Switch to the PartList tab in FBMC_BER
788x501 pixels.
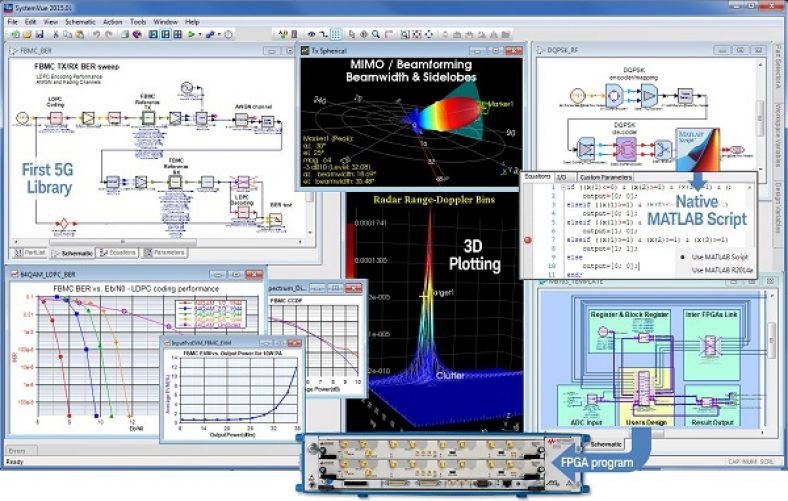pyautogui.click(x=30, y=253)
